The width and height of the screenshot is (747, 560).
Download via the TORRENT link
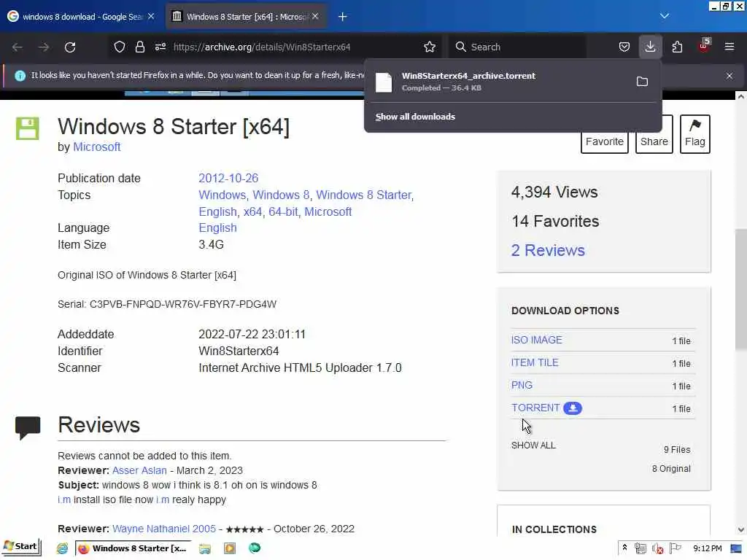[x=535, y=408]
